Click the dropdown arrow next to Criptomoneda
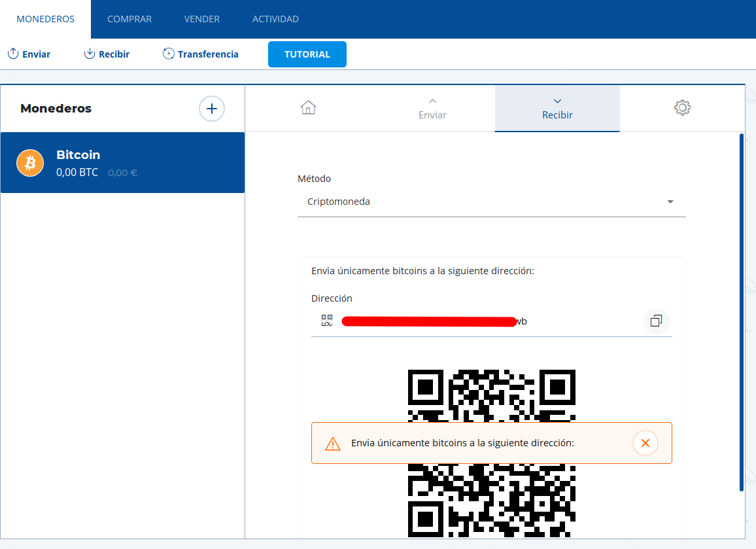The height and width of the screenshot is (549, 756). tap(670, 202)
